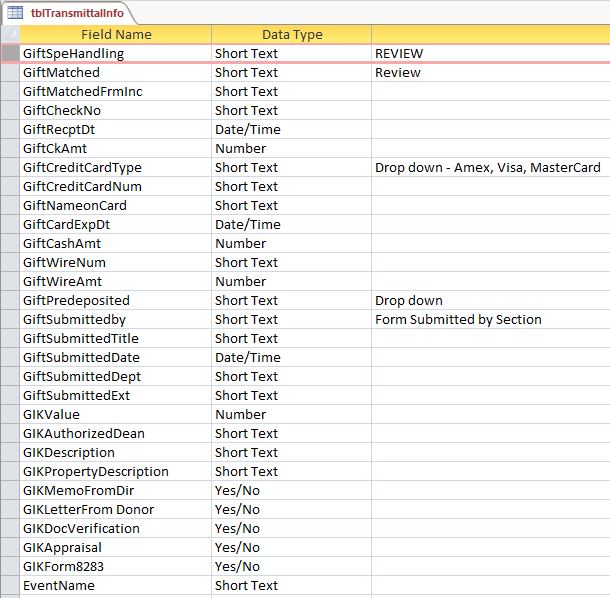Open data type cell for GiftCardExpDt
610x598 pixels.
click(291, 224)
